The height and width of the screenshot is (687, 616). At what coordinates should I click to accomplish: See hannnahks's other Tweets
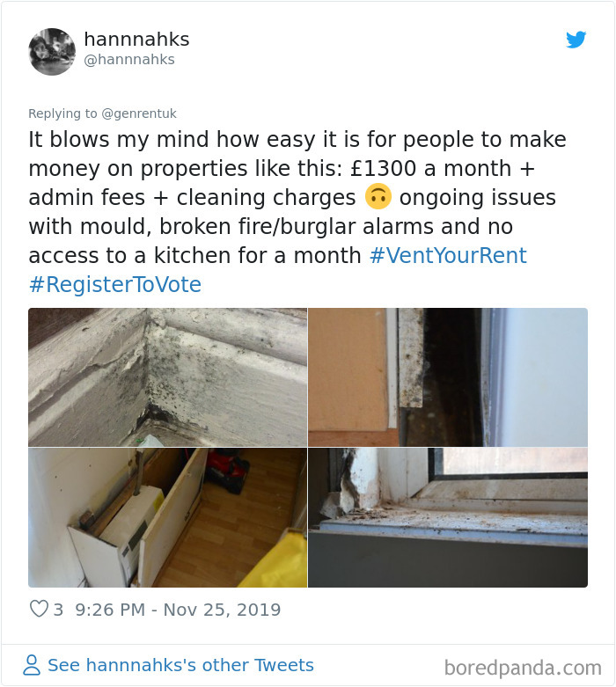pos(180,665)
